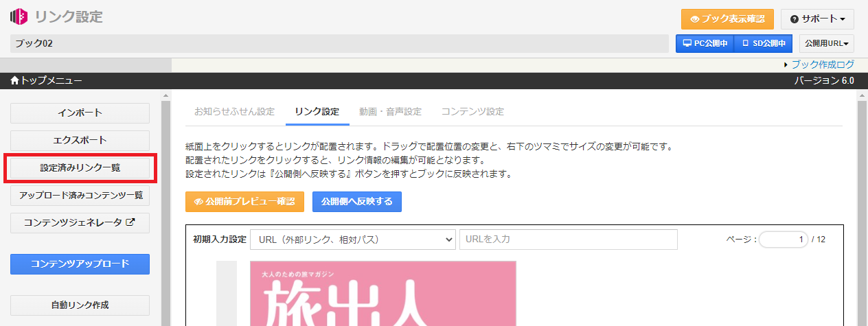Click 自動リンク作成 button

click(80, 305)
